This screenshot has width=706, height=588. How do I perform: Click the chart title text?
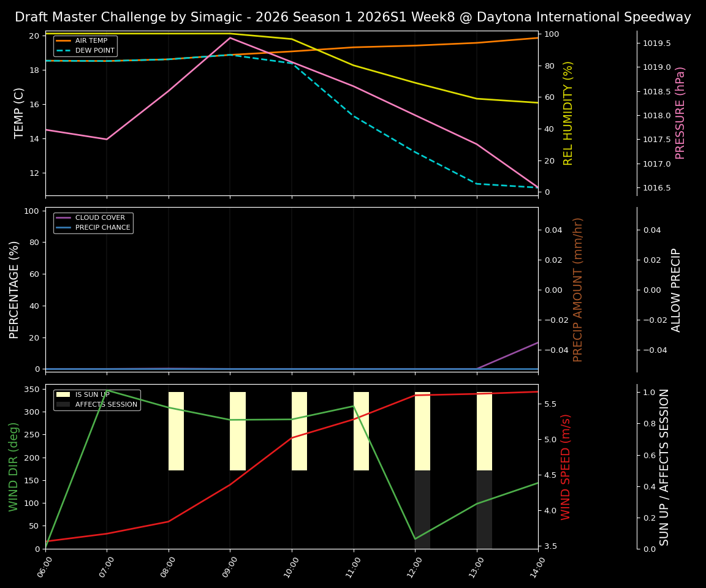coord(353,17)
